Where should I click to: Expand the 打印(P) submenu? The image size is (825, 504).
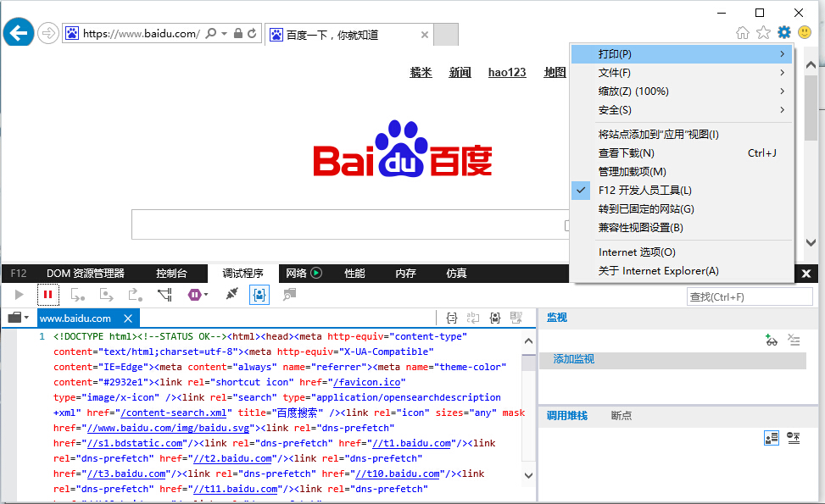click(x=682, y=54)
